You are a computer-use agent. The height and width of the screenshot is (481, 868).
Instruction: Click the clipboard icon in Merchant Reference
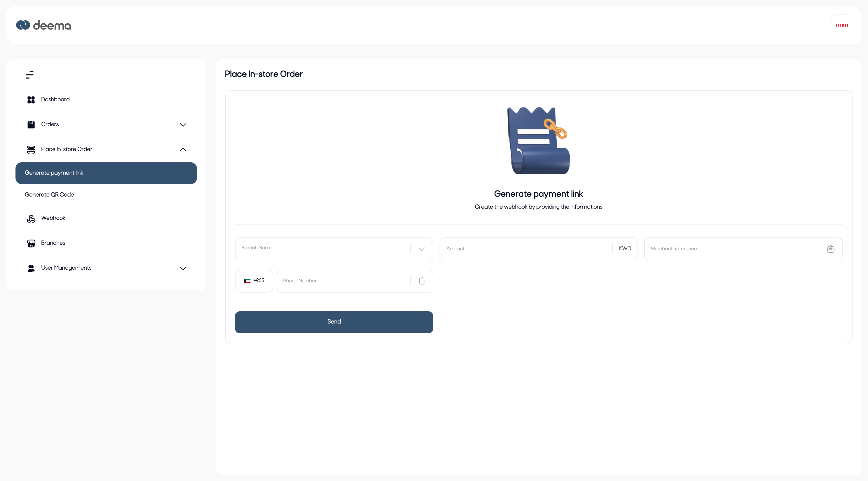pos(831,249)
